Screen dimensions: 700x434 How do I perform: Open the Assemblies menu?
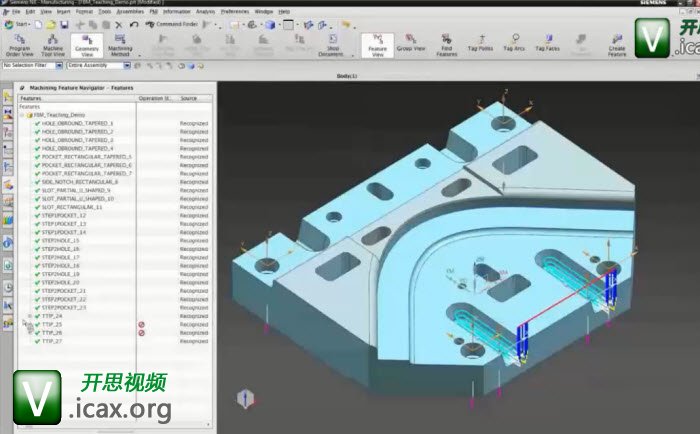coord(130,11)
